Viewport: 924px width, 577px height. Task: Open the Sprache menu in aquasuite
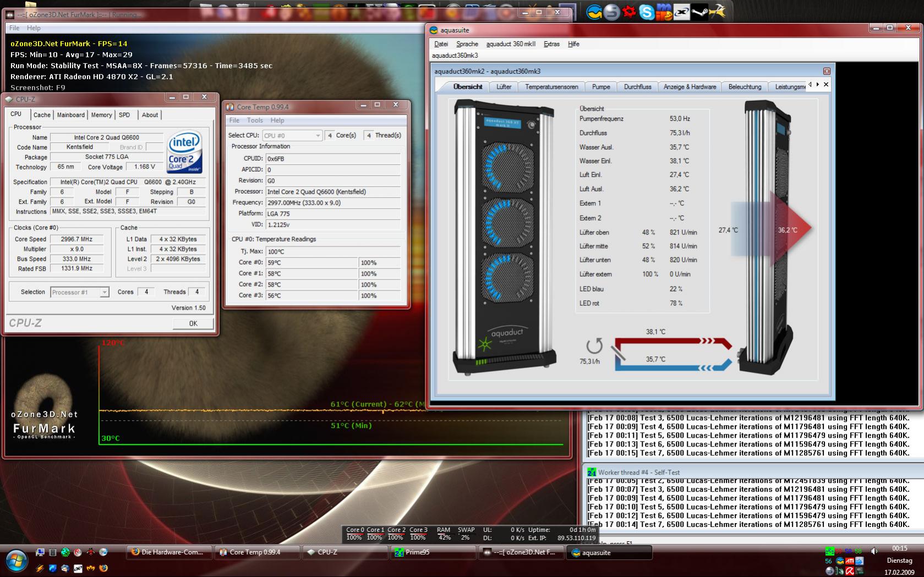click(467, 44)
